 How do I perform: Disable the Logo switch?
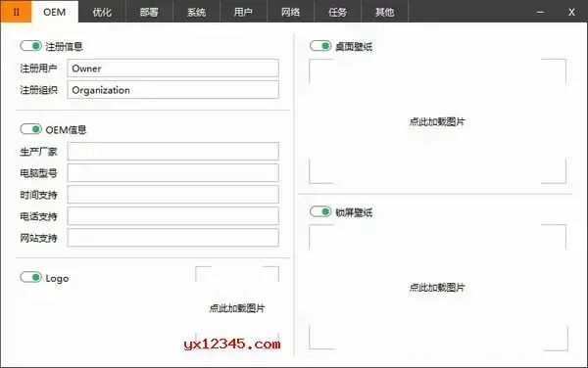point(30,277)
